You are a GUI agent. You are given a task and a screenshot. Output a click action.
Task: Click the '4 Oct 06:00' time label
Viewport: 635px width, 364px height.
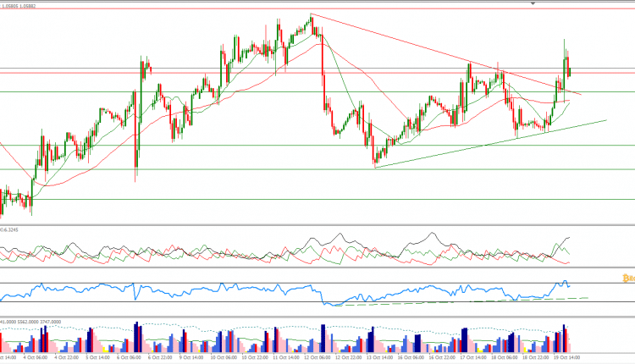tap(36, 357)
